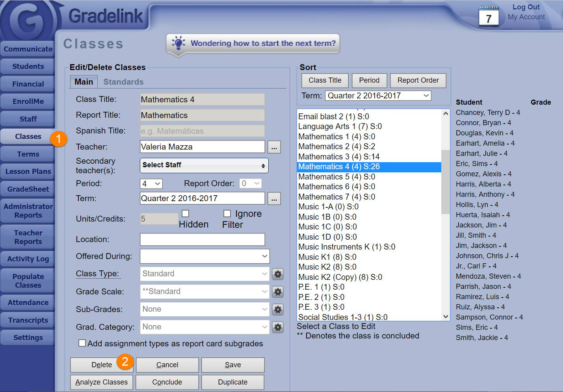Check Add assignment types as report card subgrades
The height and width of the screenshot is (392, 563).
click(x=82, y=343)
